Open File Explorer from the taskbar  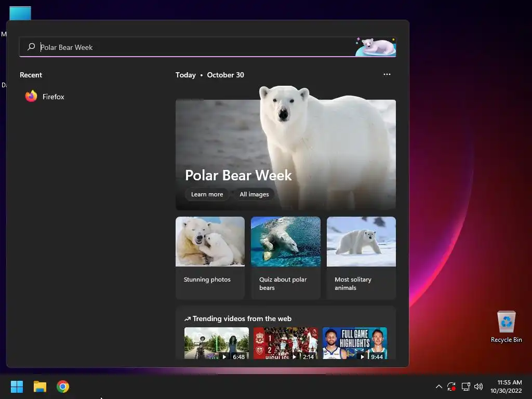click(x=39, y=387)
